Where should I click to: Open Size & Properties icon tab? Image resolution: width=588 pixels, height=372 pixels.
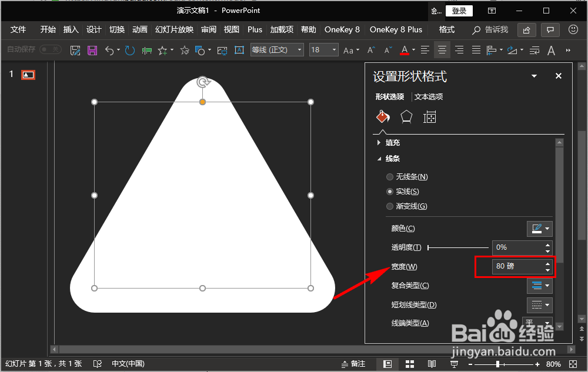tap(429, 118)
